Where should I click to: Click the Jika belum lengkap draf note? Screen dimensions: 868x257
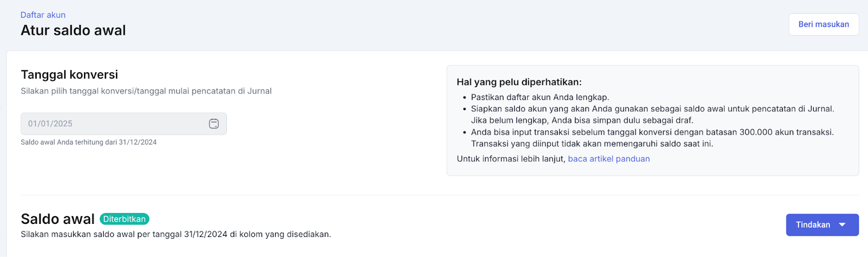[x=582, y=120]
